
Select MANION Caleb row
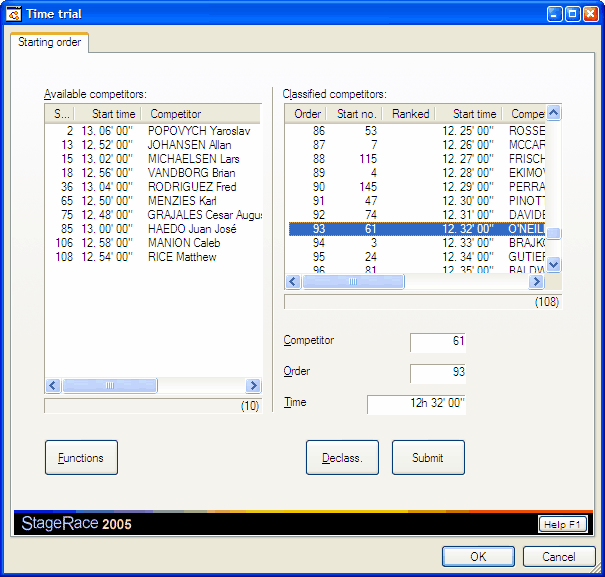pos(153,243)
